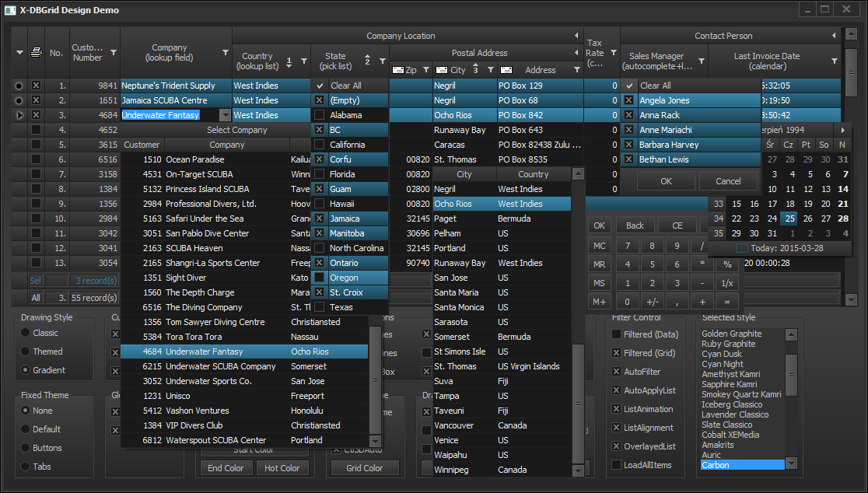Enable the LoadAllItems checkbox
Viewport: 868px width, 493px height.
tap(617, 465)
